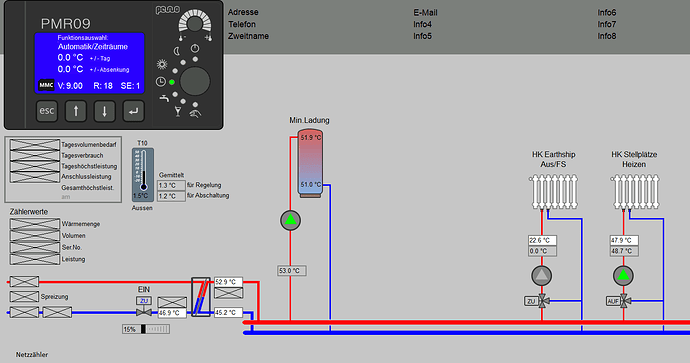Screen dimensions: 690x363
Task: Click the E-Mail header field
Action: point(426,12)
